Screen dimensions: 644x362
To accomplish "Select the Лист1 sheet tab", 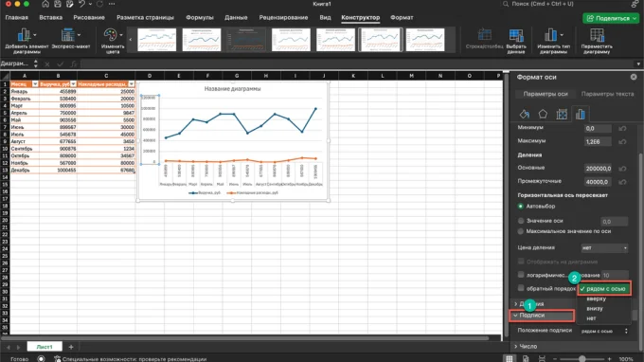I will click(x=45, y=347).
